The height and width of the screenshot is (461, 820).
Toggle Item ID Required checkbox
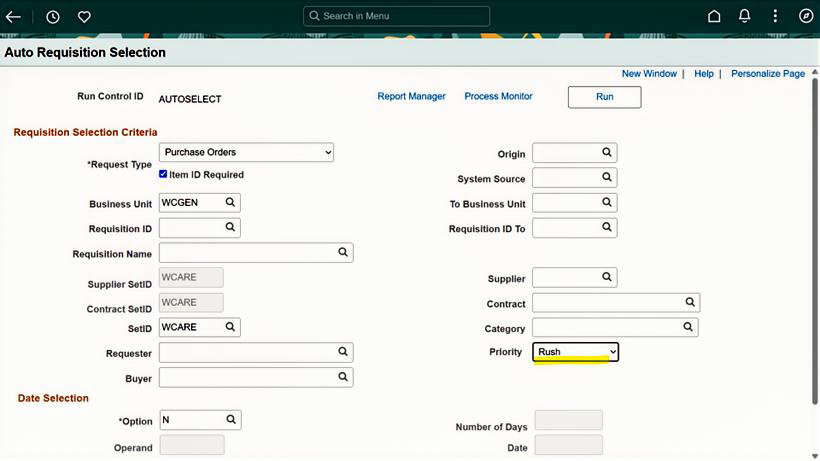(163, 174)
